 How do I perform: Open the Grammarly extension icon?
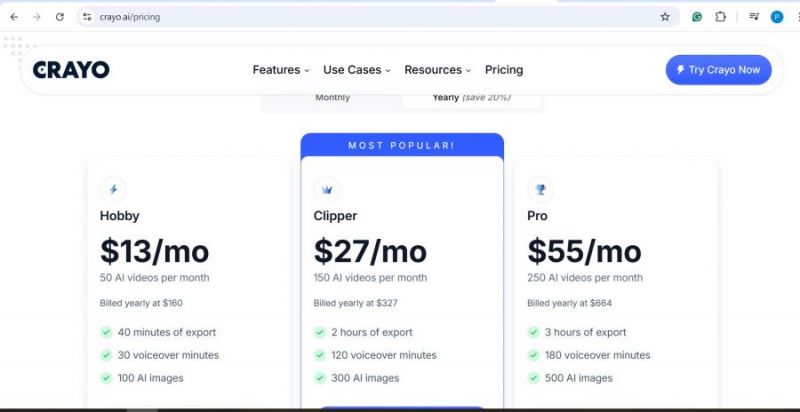[x=697, y=17]
